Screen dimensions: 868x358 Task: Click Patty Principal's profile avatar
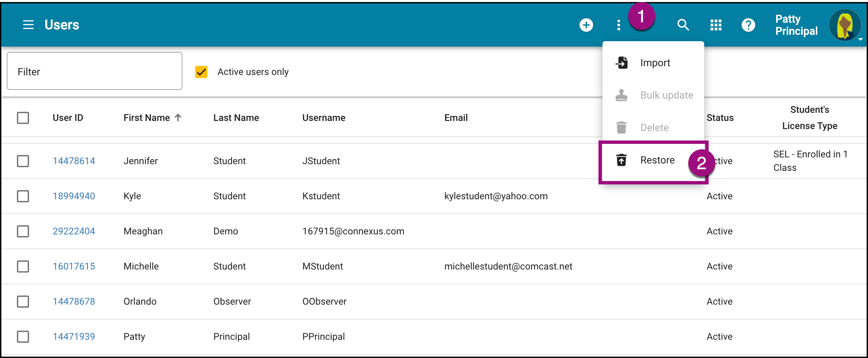click(x=844, y=25)
